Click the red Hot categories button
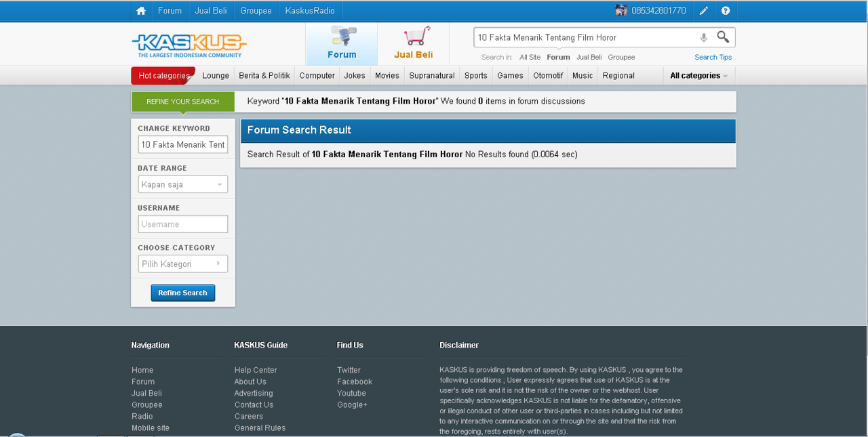The image size is (868, 437). click(163, 75)
